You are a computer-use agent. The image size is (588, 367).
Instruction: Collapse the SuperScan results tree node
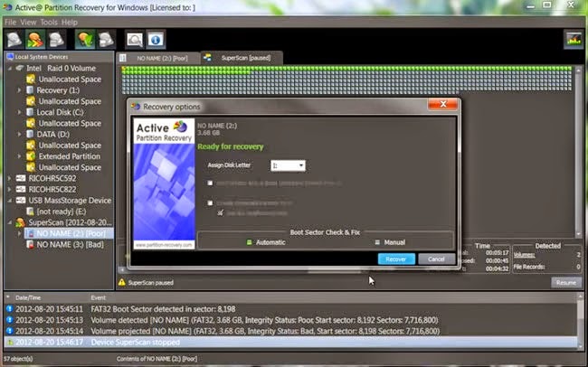click(x=10, y=222)
